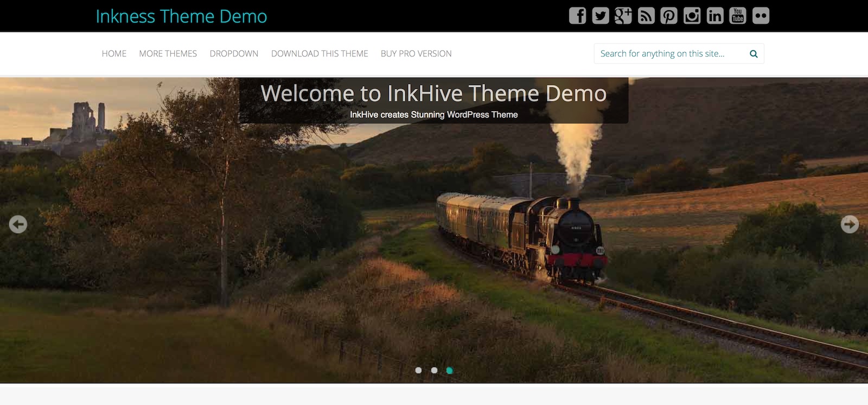This screenshot has width=868, height=405.
Task: Open the Instagram icon
Action: click(x=692, y=16)
